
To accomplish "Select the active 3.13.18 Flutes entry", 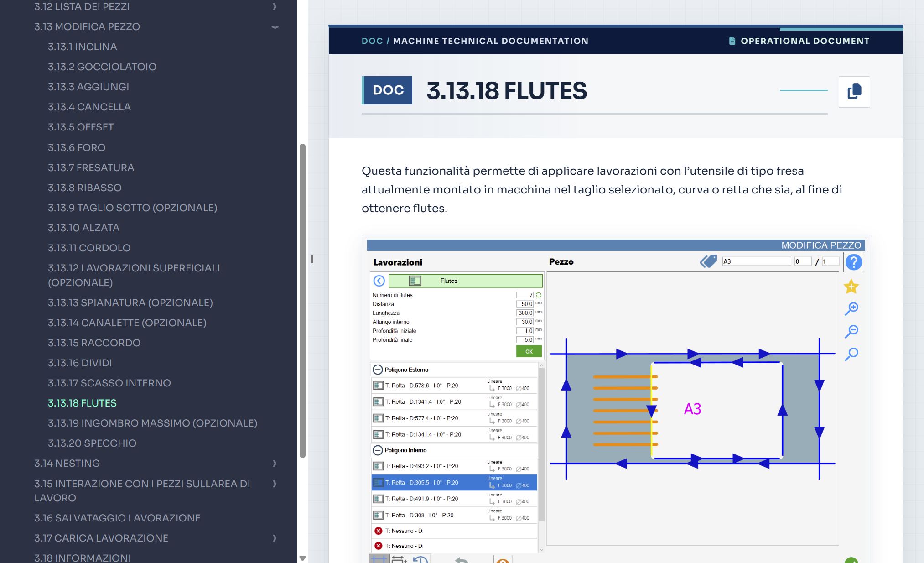I will click(83, 403).
